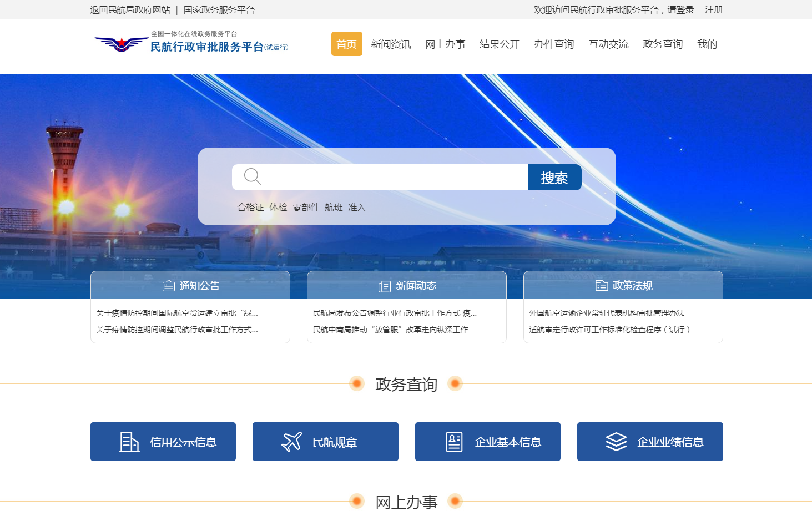Click the 体检 search keyword
The width and height of the screenshot is (812, 531).
pyautogui.click(x=279, y=208)
